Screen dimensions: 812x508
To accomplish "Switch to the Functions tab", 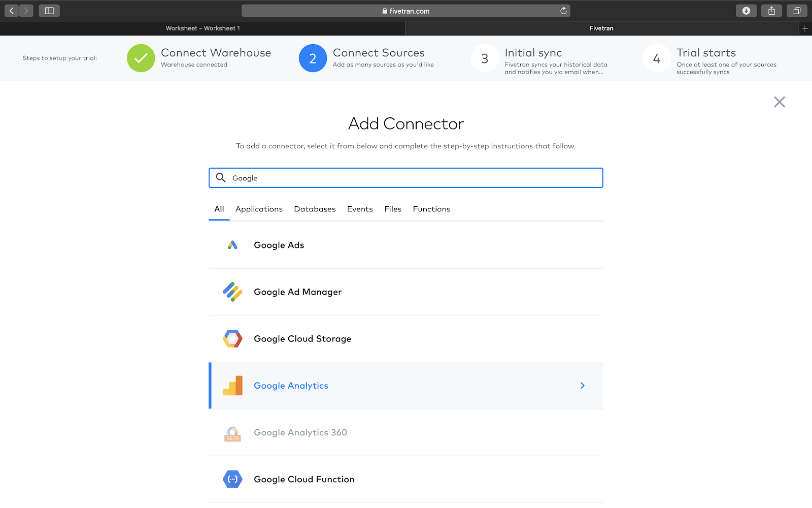I will 431,209.
